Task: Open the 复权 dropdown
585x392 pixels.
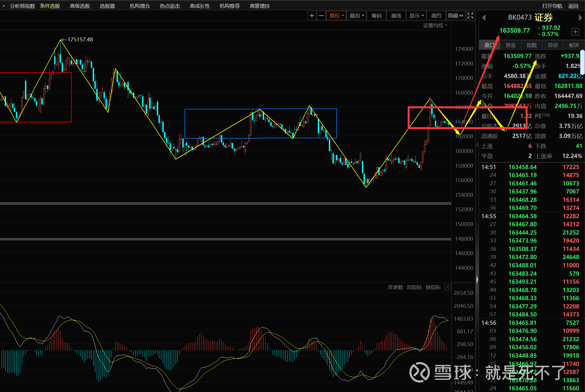Action: pyautogui.click(x=336, y=16)
